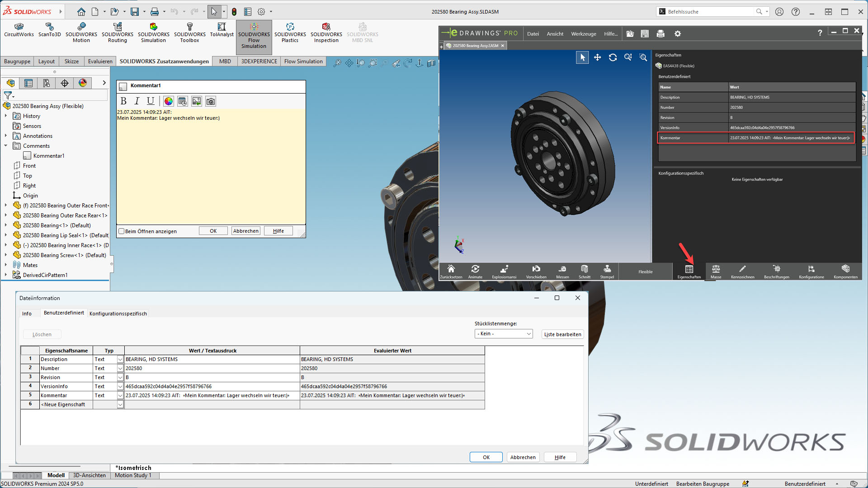Open Datei menu in eDrawings

(533, 34)
